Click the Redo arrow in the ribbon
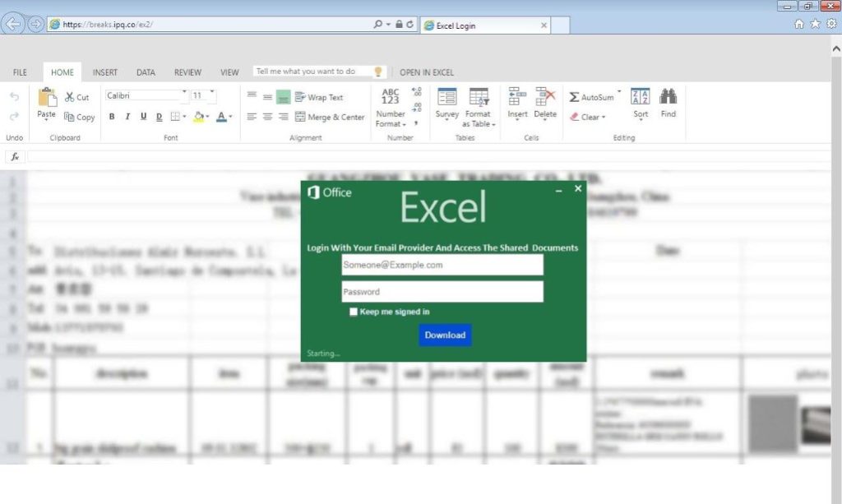Screen dimensions: 842x504 tap(15, 116)
